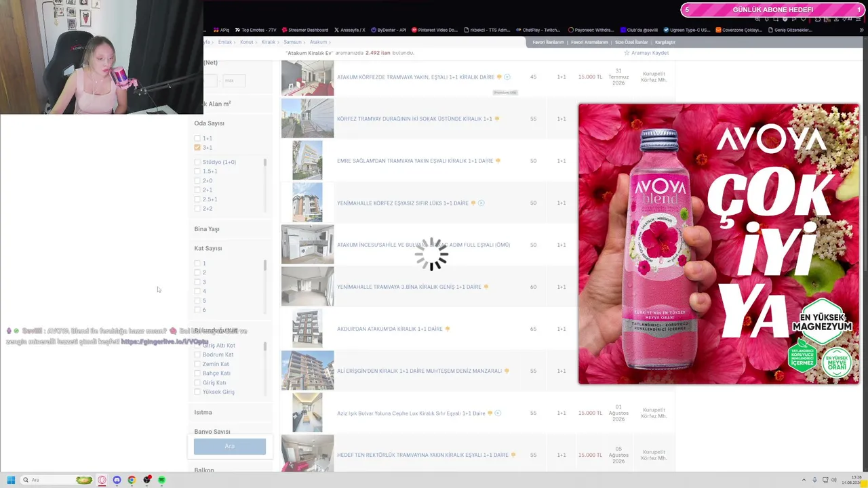Open the microphone indicator in system tray

pyautogui.click(x=814, y=480)
